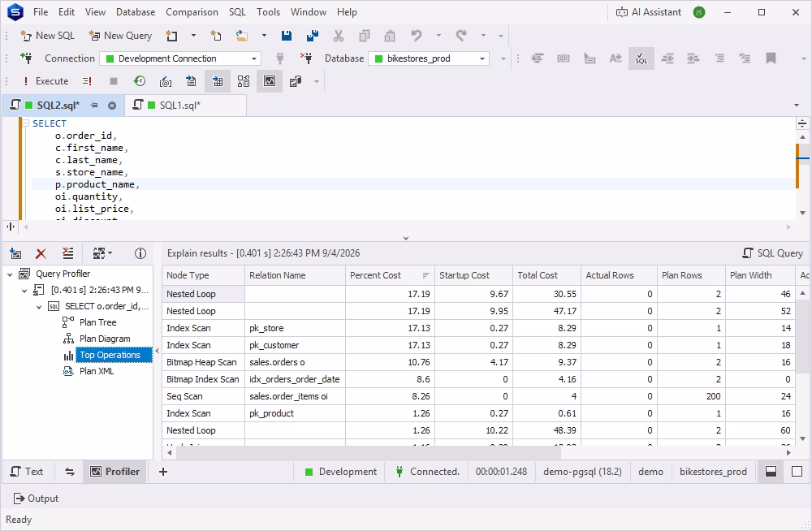
Task: Click the info icon in profiler toolbar
Action: [140, 253]
